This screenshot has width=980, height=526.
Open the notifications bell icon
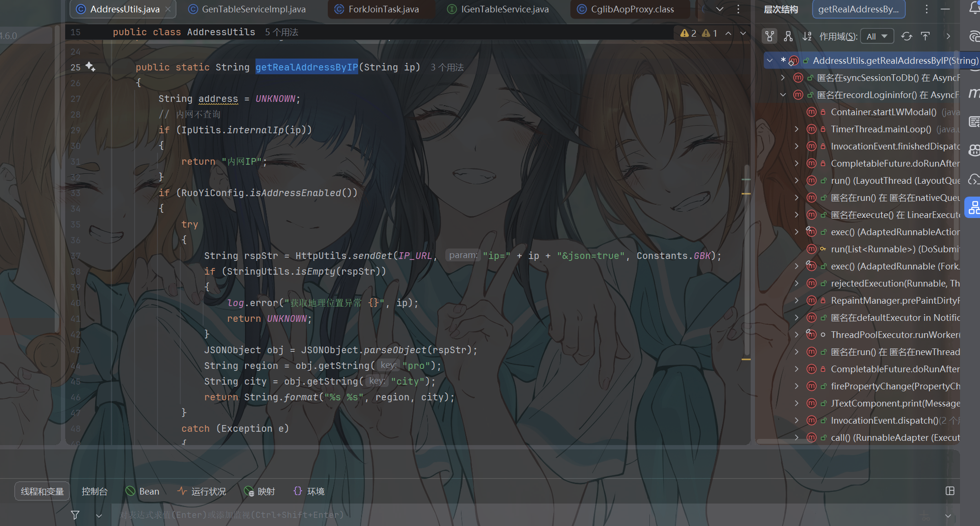[974, 7]
